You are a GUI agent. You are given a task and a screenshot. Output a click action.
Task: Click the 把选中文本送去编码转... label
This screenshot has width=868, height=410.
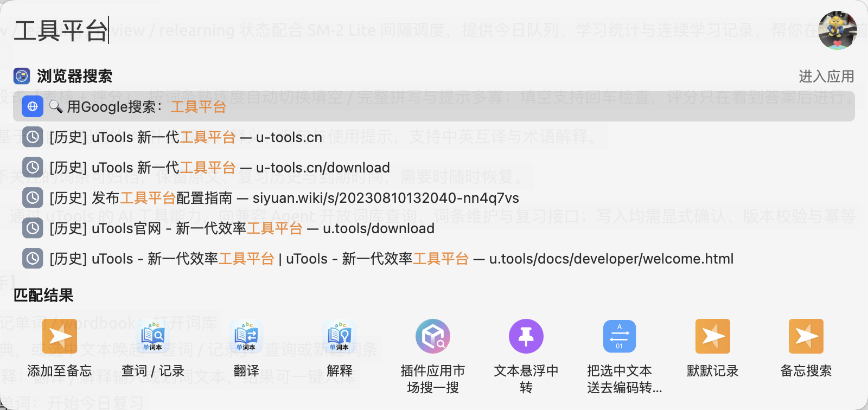624,379
